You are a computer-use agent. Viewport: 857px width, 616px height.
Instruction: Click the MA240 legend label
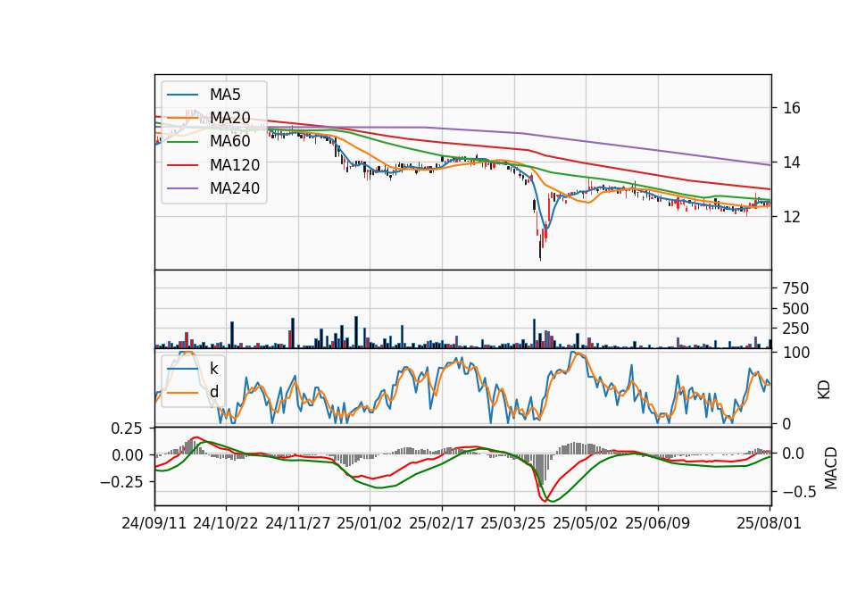pos(235,188)
